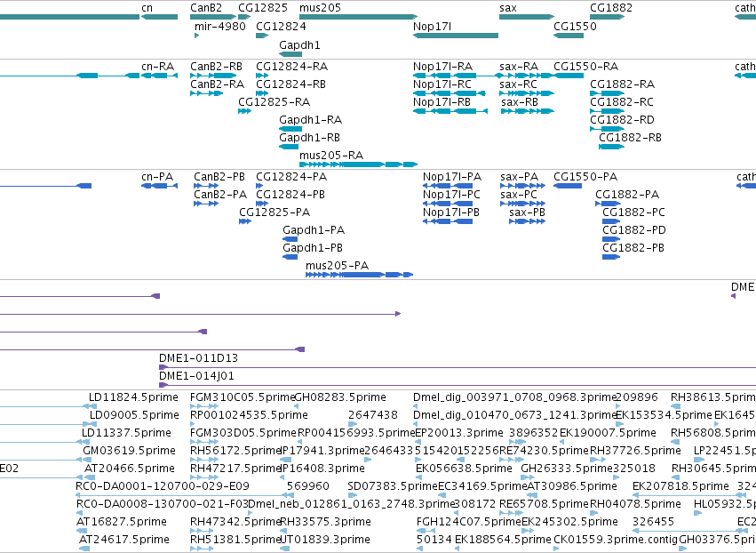756x553 pixels.
Task: Open transcript Gapdh1-RB label
Action: [x=309, y=138]
